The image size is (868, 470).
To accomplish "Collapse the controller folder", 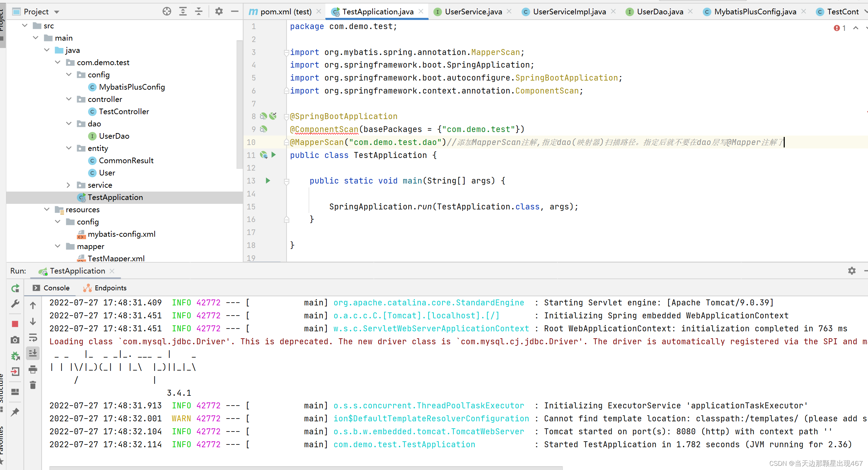I will point(69,99).
